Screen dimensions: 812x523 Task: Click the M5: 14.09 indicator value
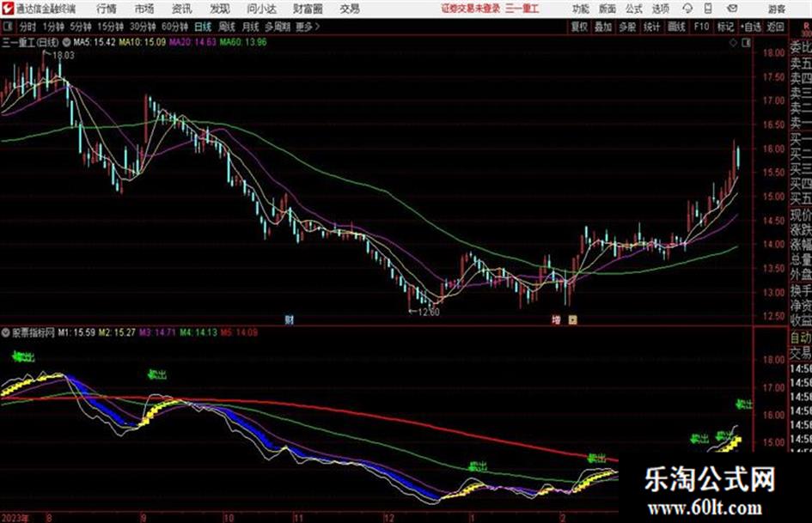point(239,332)
